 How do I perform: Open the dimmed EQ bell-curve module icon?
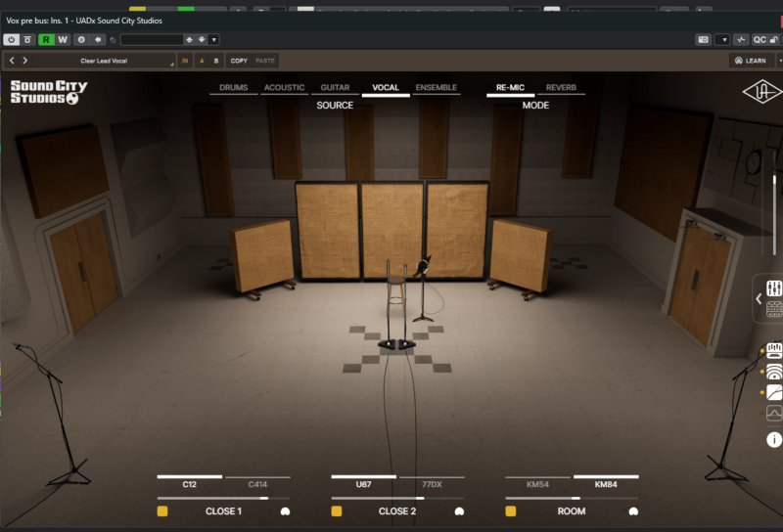pyautogui.click(x=774, y=414)
